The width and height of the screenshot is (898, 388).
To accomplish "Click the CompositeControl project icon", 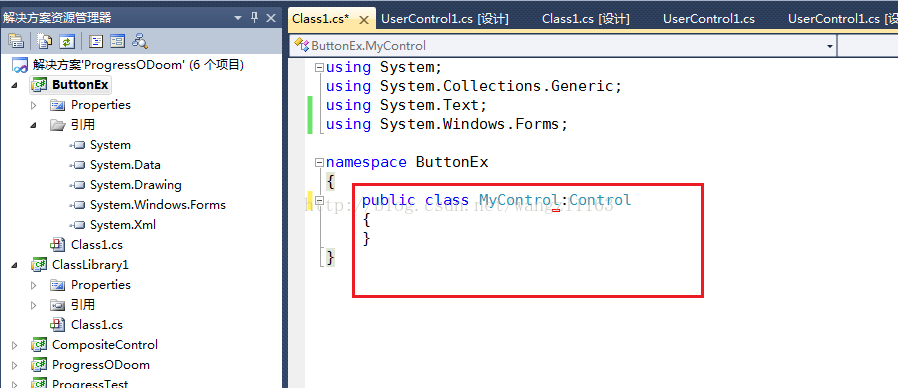I will 39,345.
